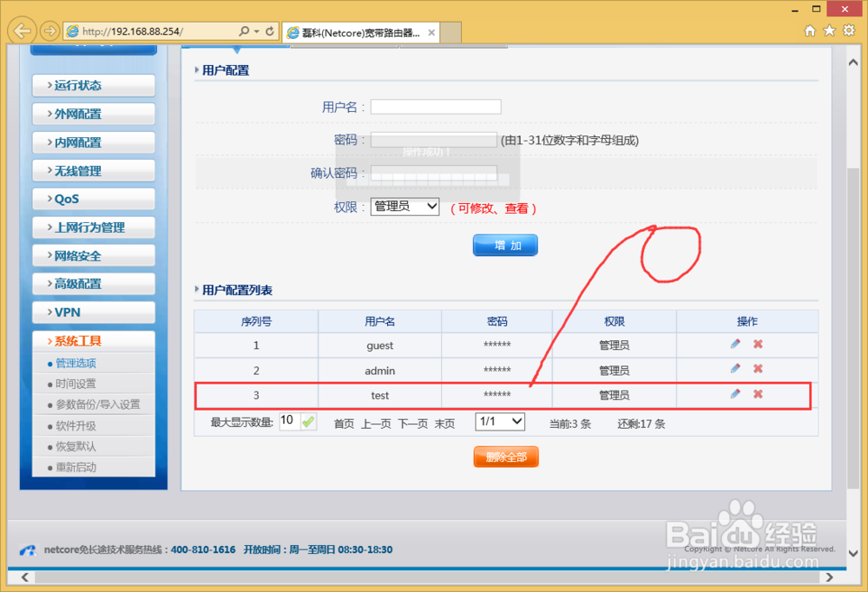Image resolution: width=868 pixels, height=592 pixels.
Task: Go forward with browser forward arrow
Action: point(49,31)
